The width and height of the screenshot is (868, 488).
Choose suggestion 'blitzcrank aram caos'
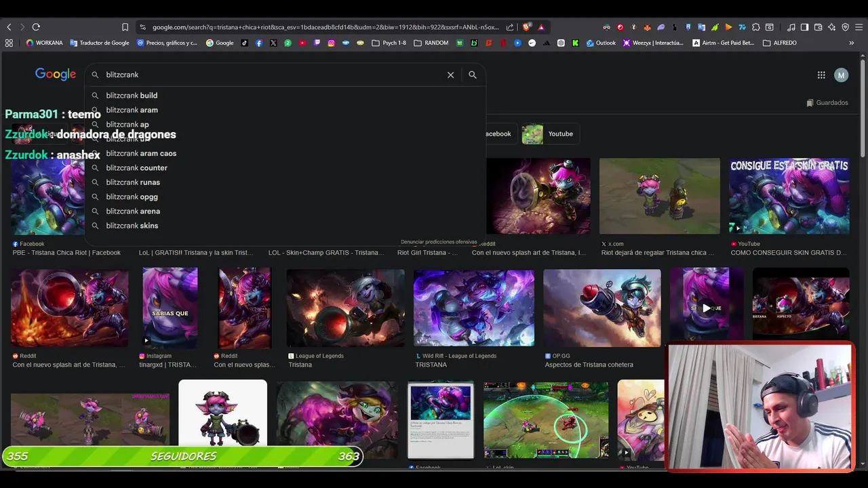coord(285,153)
